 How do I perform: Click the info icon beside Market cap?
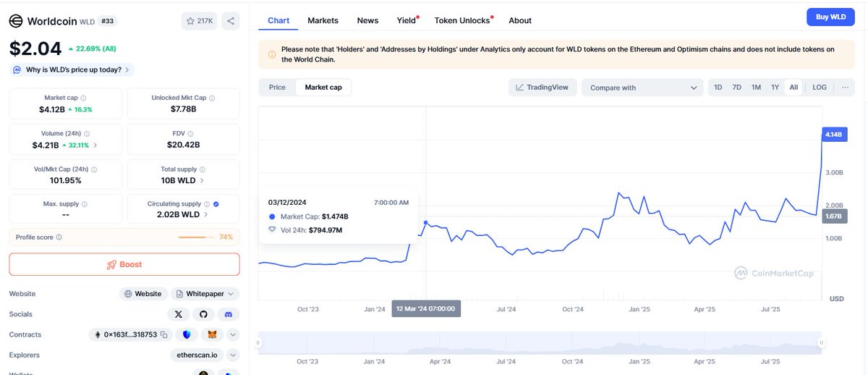coord(83,98)
